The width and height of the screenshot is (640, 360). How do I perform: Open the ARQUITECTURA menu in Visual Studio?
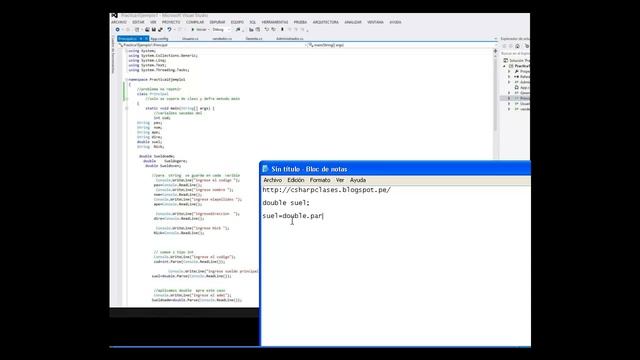[x=326, y=22]
